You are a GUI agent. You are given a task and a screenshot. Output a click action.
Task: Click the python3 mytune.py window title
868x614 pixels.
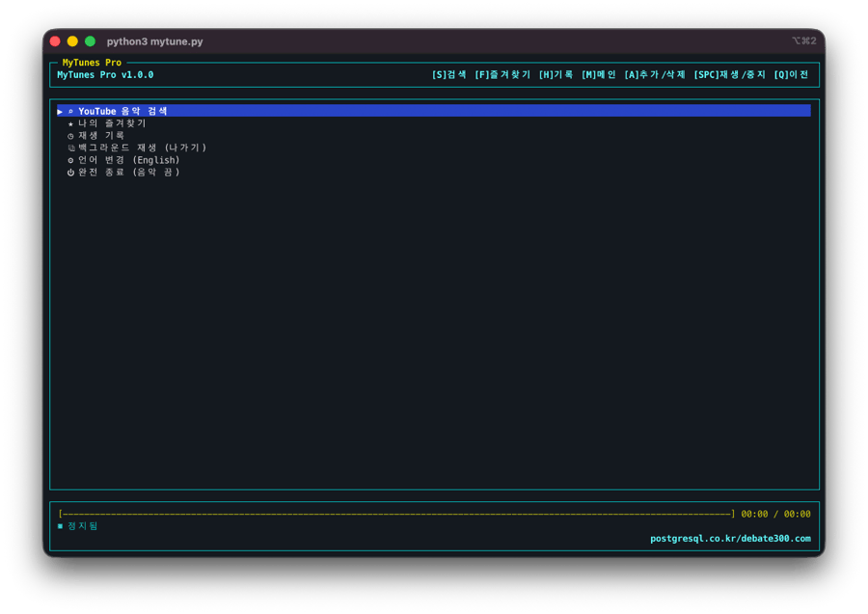point(155,41)
